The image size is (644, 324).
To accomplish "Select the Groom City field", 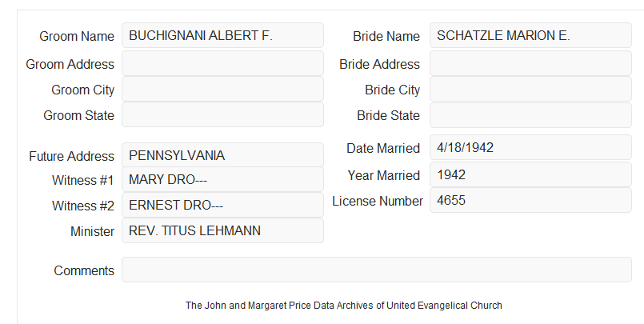I will pos(222,89).
